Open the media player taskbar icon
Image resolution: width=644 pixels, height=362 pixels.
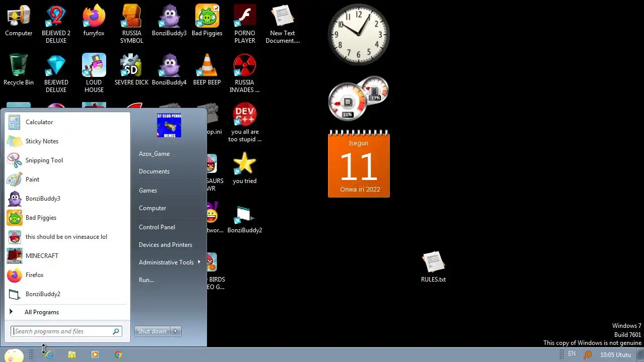[x=95, y=354]
